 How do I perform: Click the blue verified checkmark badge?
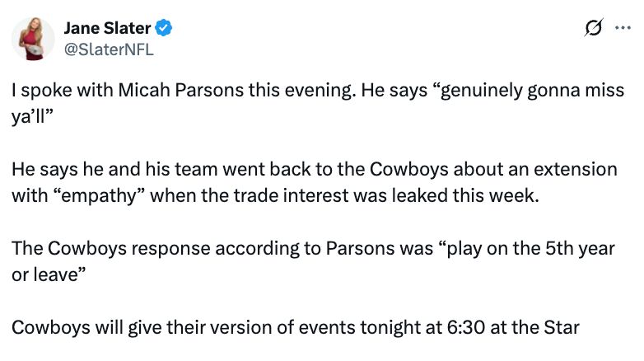pyautogui.click(x=163, y=28)
